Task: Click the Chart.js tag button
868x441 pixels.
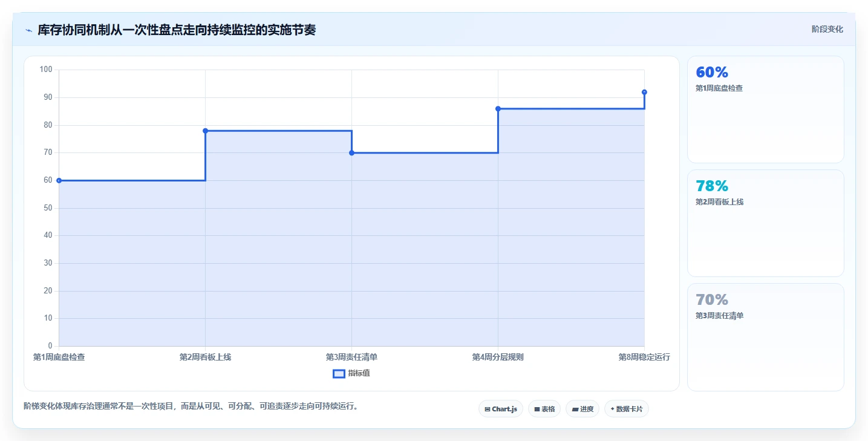Action: [501, 409]
